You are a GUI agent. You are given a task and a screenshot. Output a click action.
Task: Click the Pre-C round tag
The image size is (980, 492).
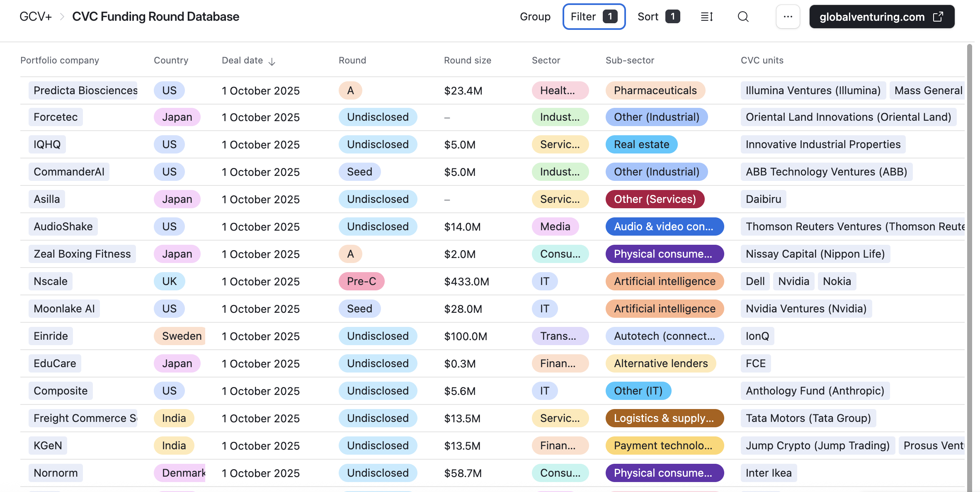tap(361, 281)
